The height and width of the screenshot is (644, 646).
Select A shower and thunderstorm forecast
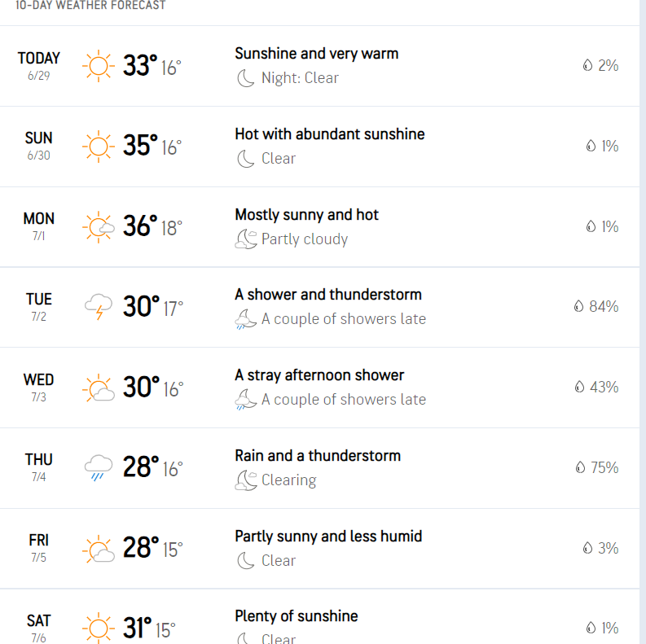(328, 295)
